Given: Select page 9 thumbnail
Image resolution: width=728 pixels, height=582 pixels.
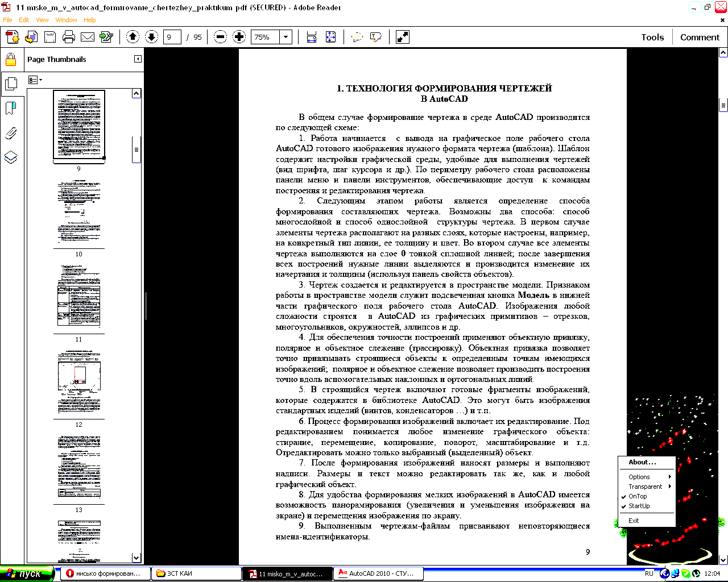Looking at the screenshot, I should click(x=79, y=124).
